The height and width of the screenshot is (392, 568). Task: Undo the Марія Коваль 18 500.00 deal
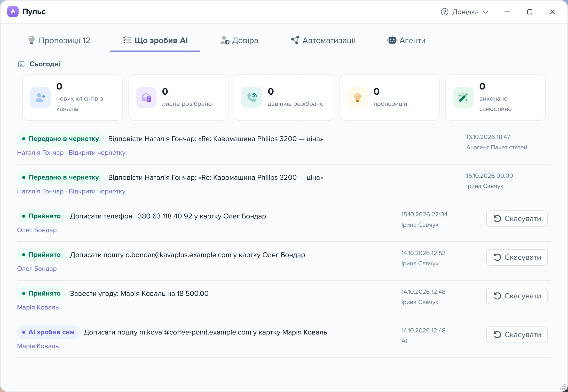click(517, 296)
